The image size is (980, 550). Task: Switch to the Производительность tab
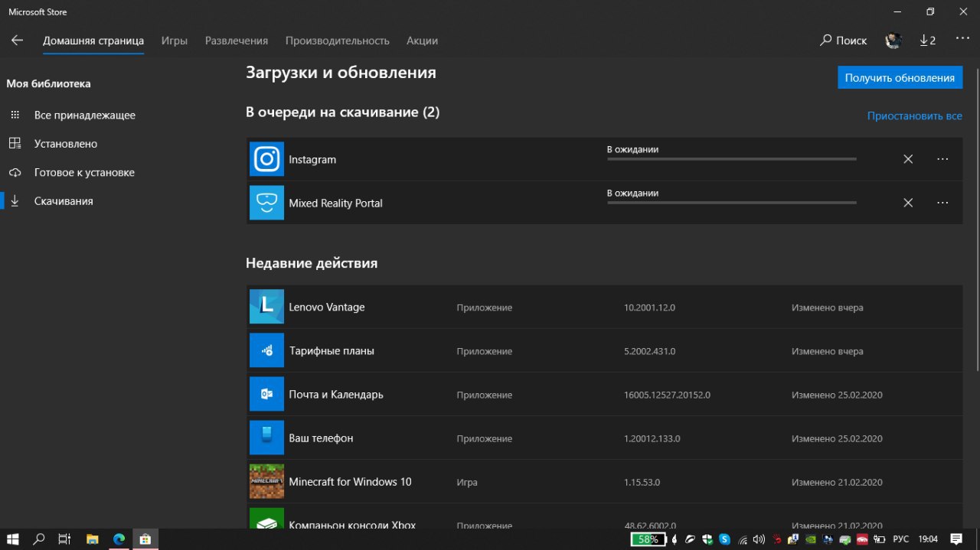[x=338, y=41]
